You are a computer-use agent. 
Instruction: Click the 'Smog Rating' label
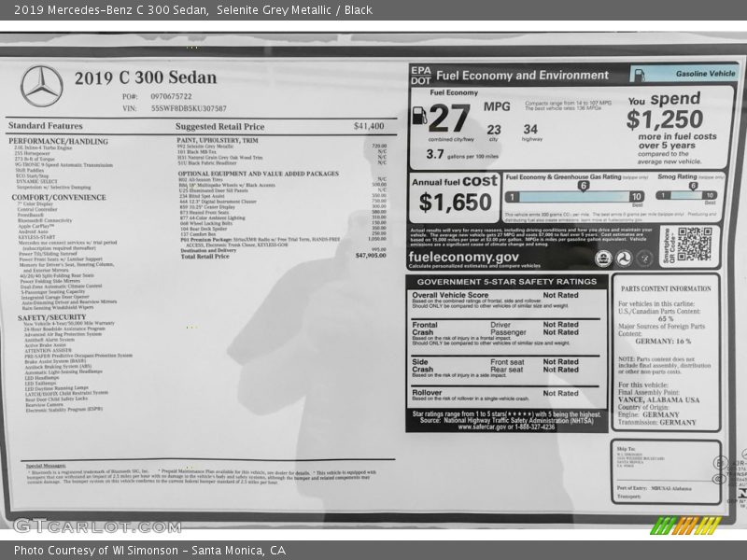677,176
